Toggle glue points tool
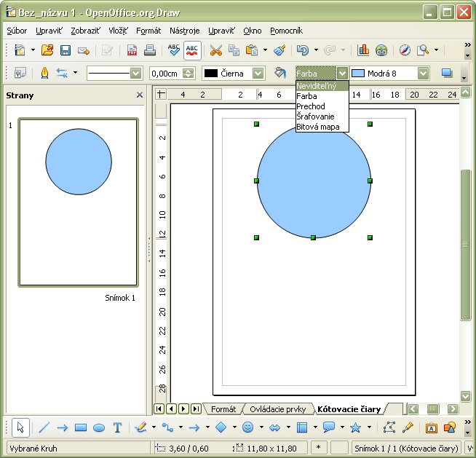476x458 pixels. pos(408,427)
